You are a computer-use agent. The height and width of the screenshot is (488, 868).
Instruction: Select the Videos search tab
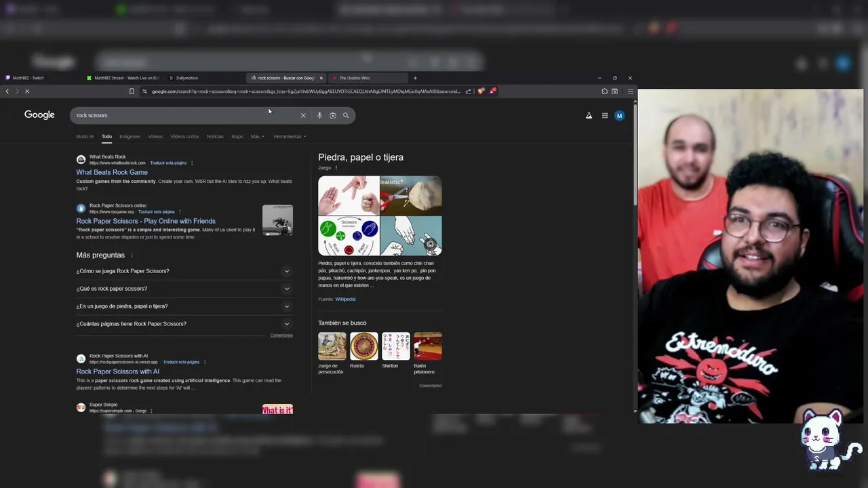click(x=155, y=137)
